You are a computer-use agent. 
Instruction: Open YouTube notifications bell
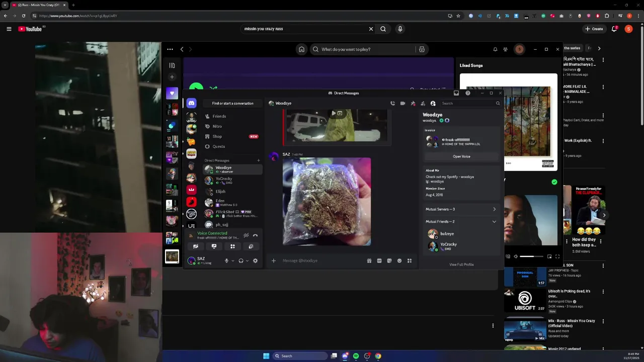(614, 29)
